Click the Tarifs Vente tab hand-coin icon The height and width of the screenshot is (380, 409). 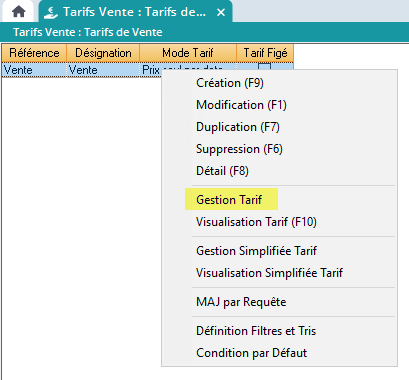pos(51,12)
